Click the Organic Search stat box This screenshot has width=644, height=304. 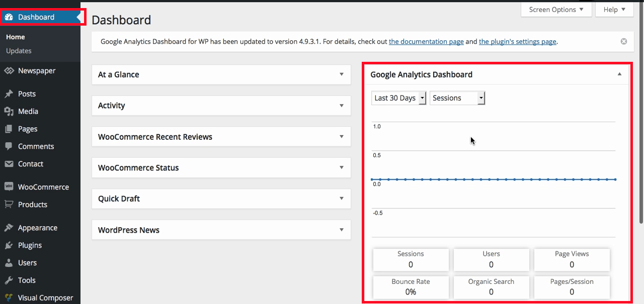[x=491, y=287]
